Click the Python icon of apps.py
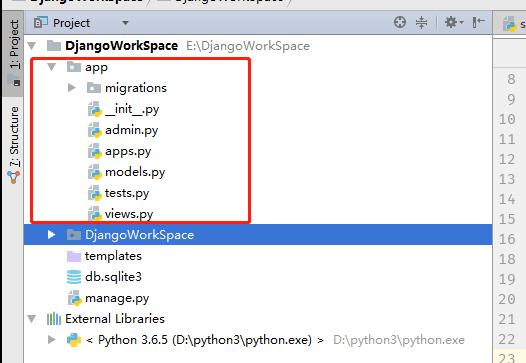526x363 pixels. (x=95, y=151)
